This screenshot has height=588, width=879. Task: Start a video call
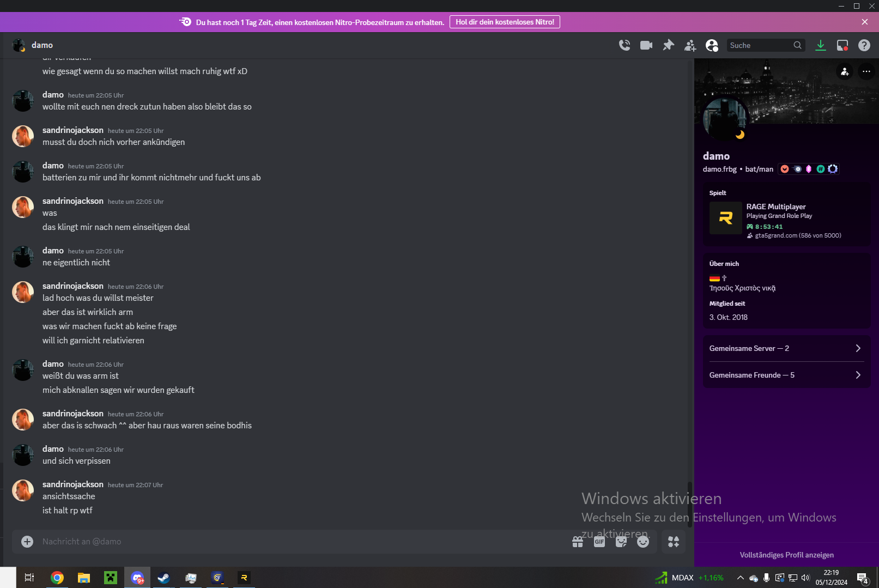point(646,45)
